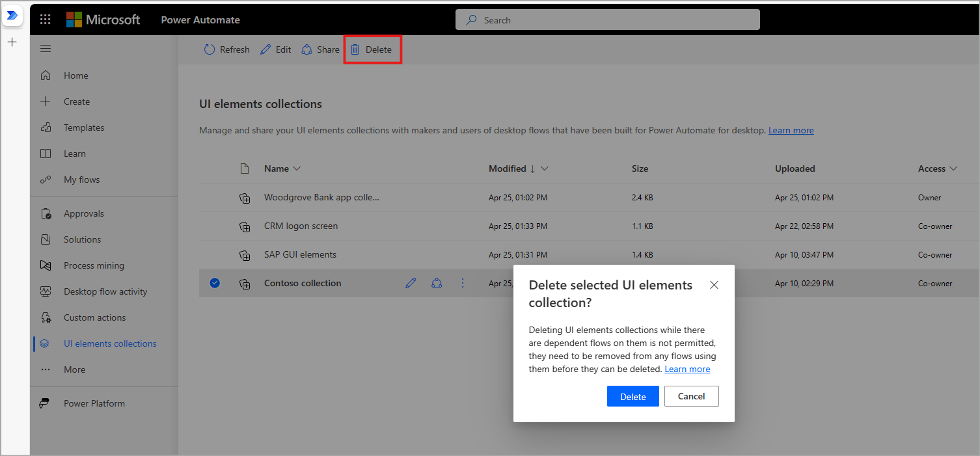
Task: Open the Search bar in Power Automate
Action: (606, 20)
